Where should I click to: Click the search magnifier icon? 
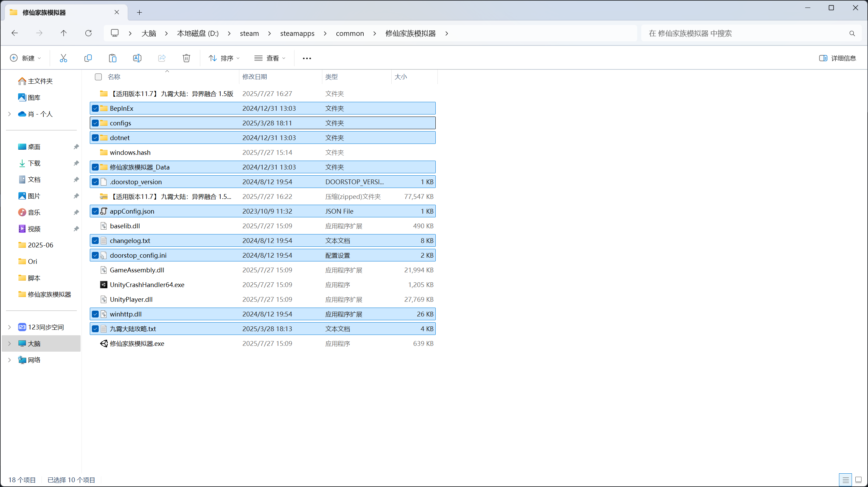point(852,33)
